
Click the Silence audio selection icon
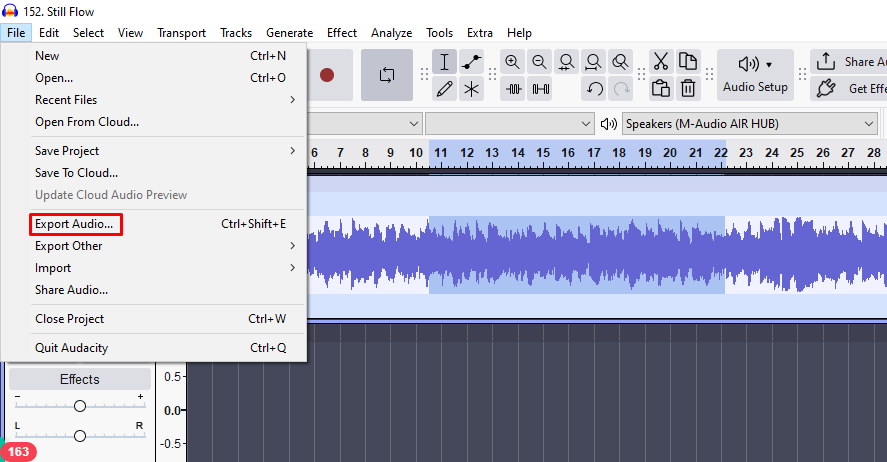pyautogui.click(x=540, y=89)
